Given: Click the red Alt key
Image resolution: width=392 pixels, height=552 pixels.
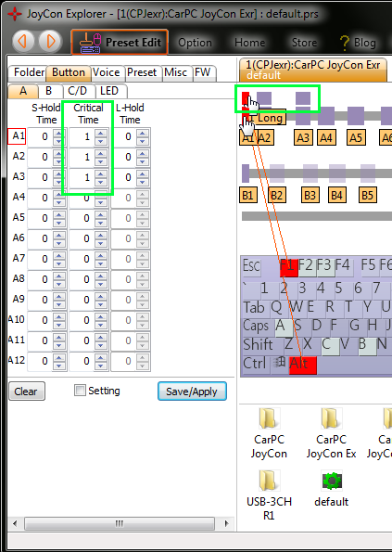Looking at the screenshot, I should pyautogui.click(x=303, y=366).
